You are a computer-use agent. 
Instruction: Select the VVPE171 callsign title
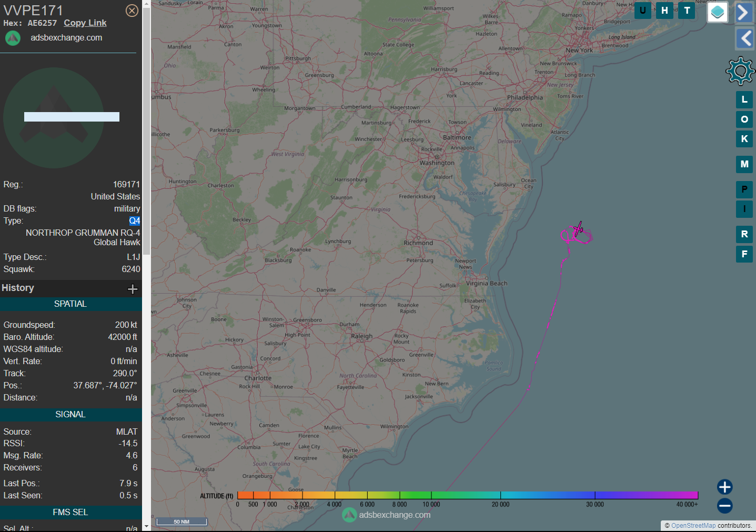(33, 11)
